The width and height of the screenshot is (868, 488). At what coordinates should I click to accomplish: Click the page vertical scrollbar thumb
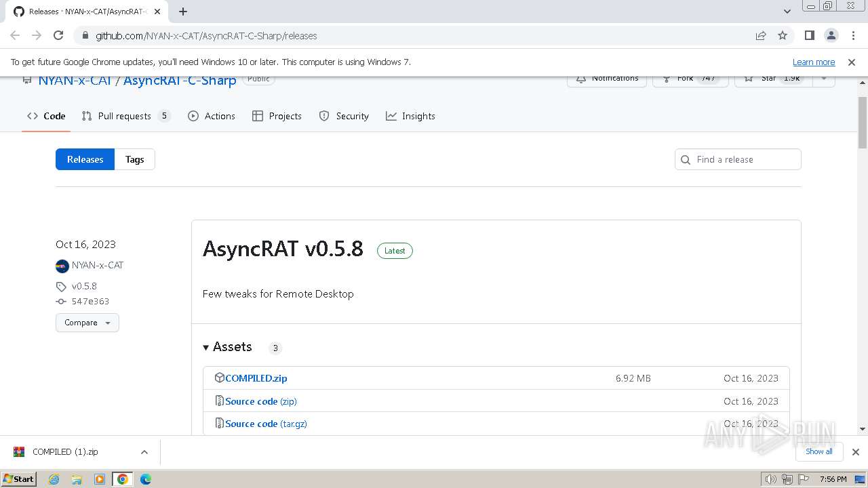click(863, 123)
